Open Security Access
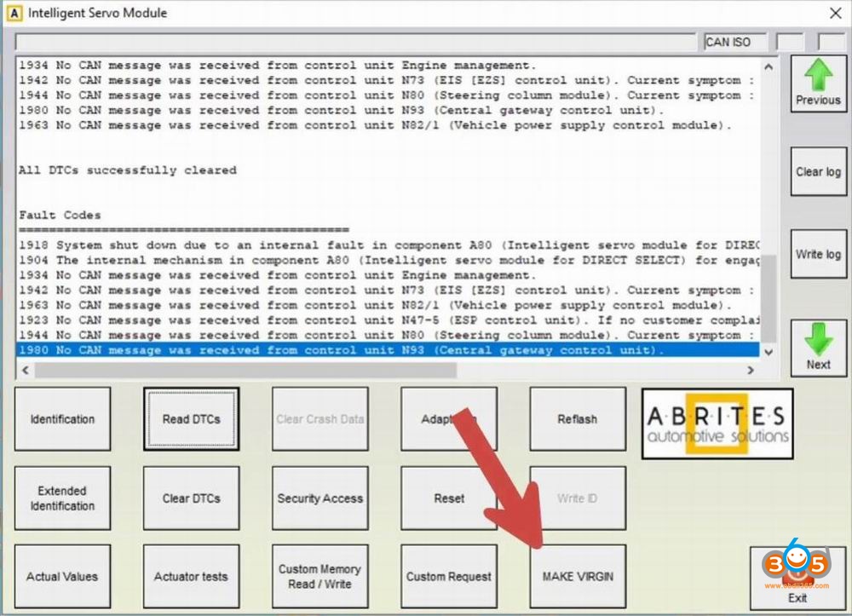Image resolution: width=852 pixels, height=616 pixels. 319,498
